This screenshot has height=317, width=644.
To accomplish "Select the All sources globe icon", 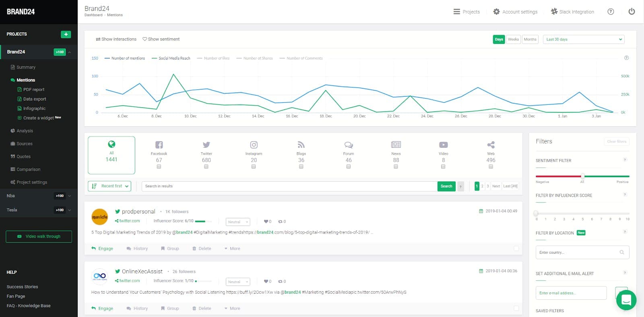I will (x=111, y=144).
